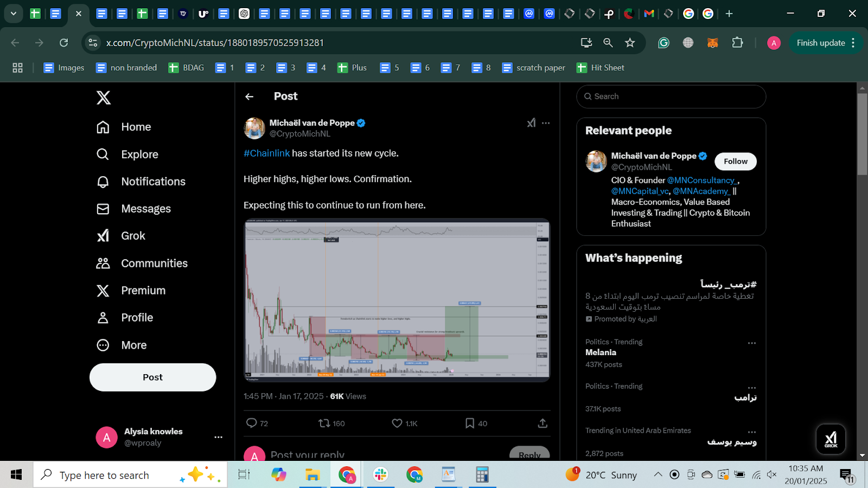Open the Extensions puzzle menu

(x=737, y=43)
